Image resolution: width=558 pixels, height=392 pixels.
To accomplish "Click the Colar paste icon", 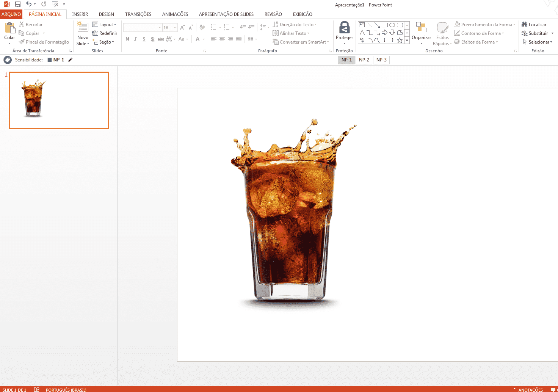I will (x=9, y=28).
